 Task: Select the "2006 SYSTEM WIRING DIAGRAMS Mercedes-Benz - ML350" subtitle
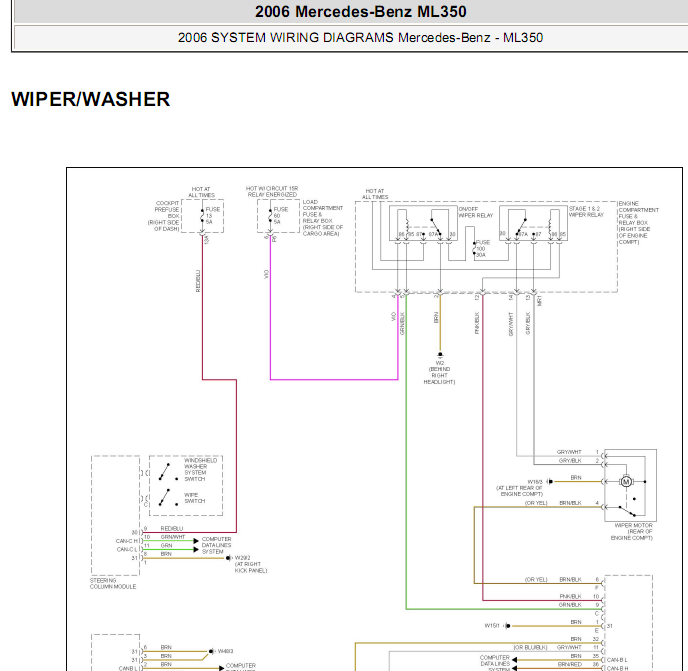pyautogui.click(x=360, y=38)
